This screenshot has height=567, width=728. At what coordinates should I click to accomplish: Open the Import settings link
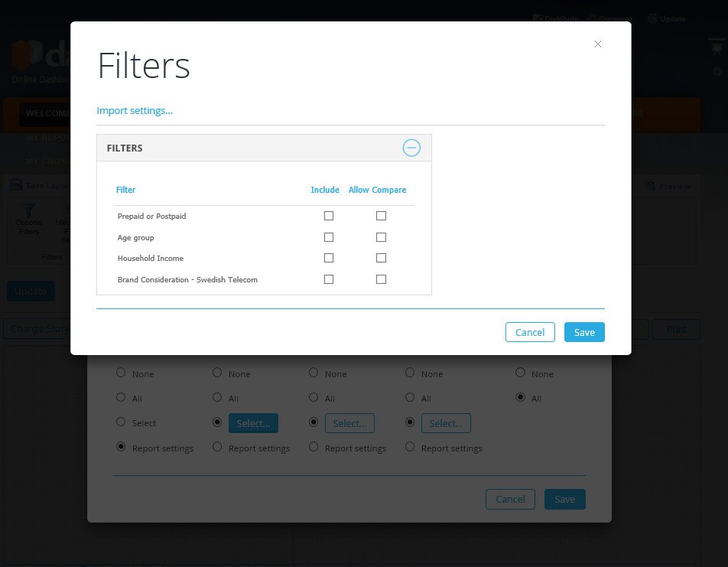point(135,111)
